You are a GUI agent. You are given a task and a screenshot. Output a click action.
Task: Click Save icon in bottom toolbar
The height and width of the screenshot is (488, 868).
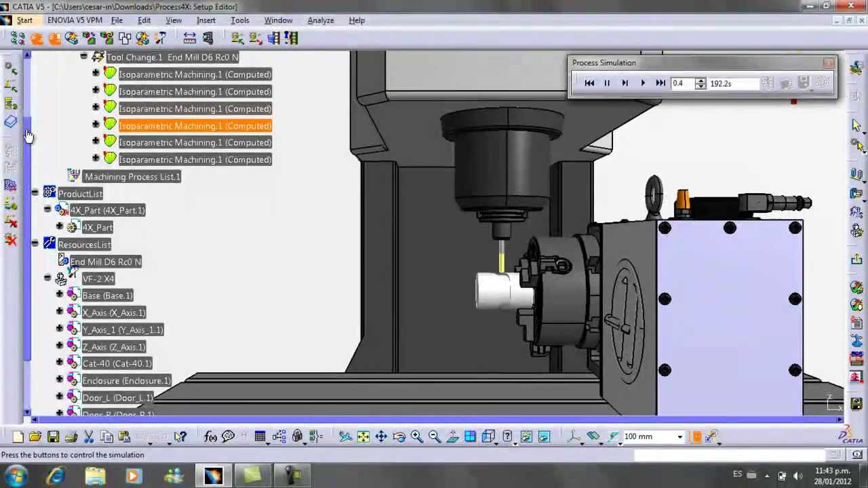tap(53, 437)
